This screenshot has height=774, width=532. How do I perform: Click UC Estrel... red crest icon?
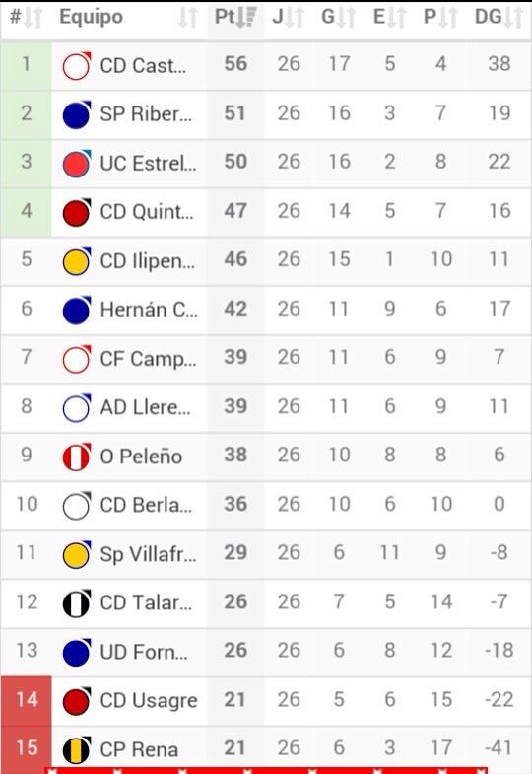[x=77, y=164]
